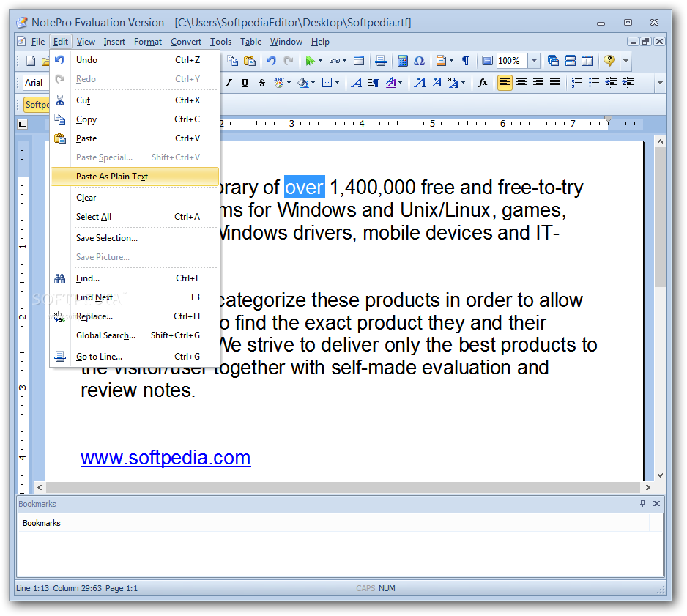Close the Bookmarks panel
This screenshot has width=687, height=616.
point(656,503)
